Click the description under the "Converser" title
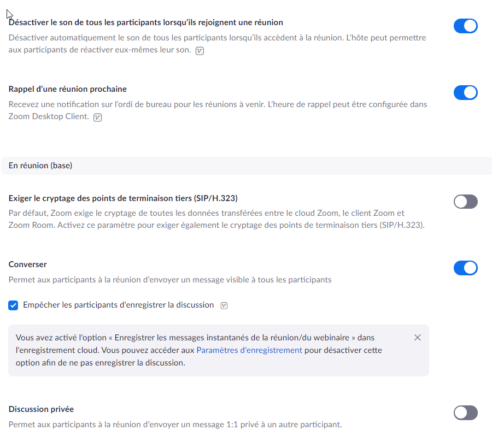 (x=170, y=280)
